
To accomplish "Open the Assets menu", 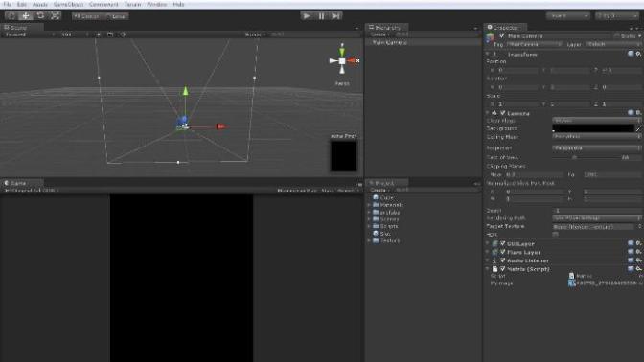I will (40, 4).
